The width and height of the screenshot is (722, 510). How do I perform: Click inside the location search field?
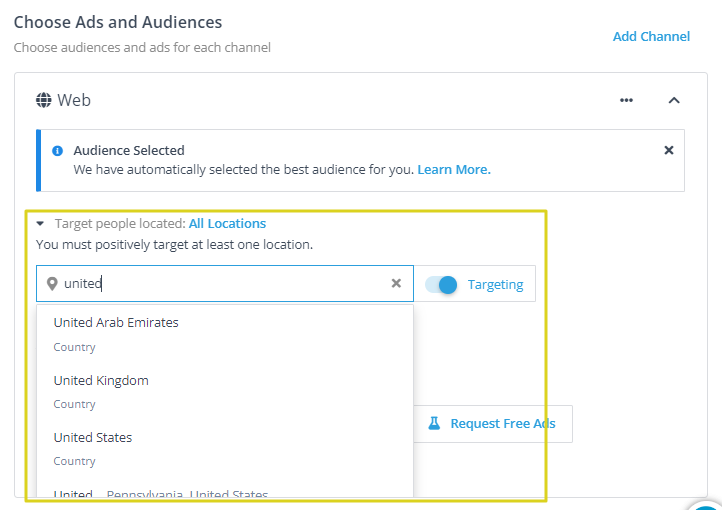tap(220, 284)
